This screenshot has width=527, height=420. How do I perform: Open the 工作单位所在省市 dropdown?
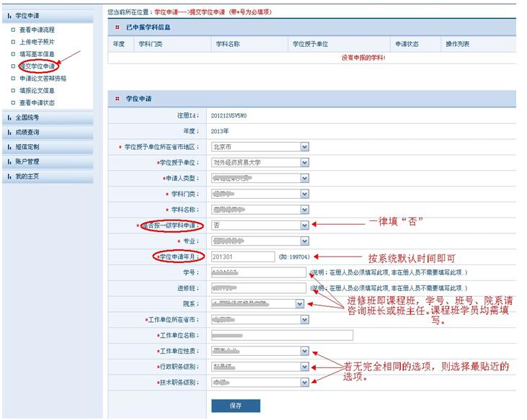[260, 320]
